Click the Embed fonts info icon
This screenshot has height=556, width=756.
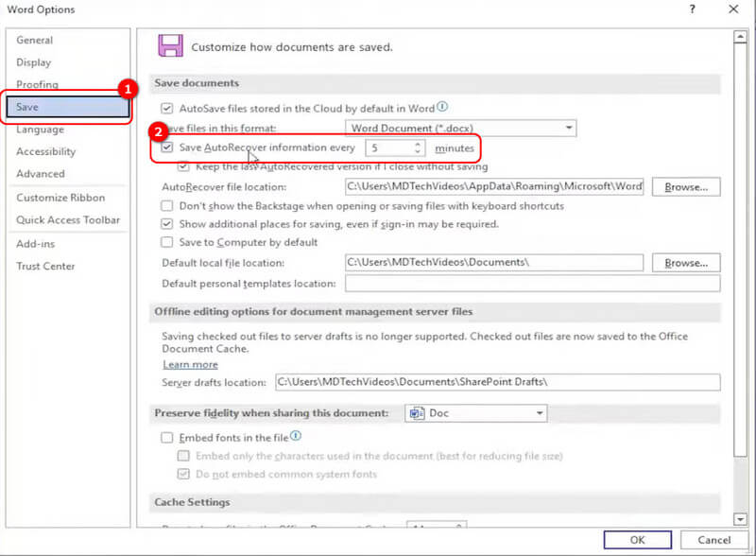[x=296, y=436]
